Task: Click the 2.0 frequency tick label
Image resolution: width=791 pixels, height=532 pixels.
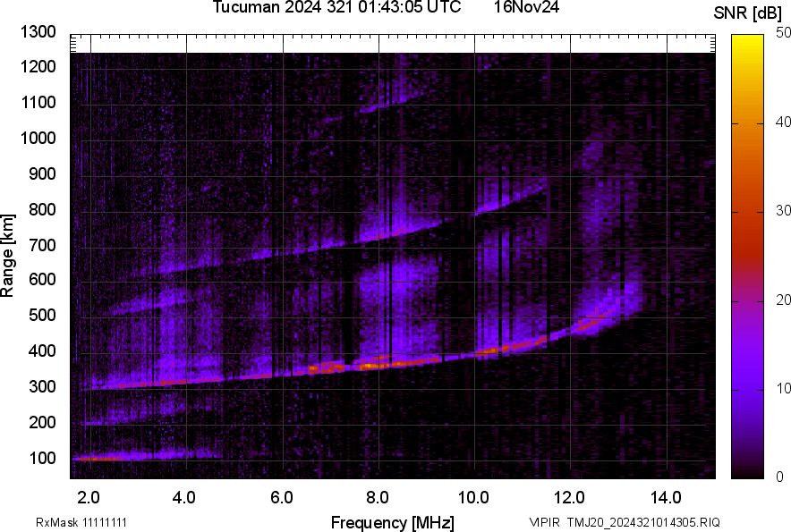Action: coord(89,497)
